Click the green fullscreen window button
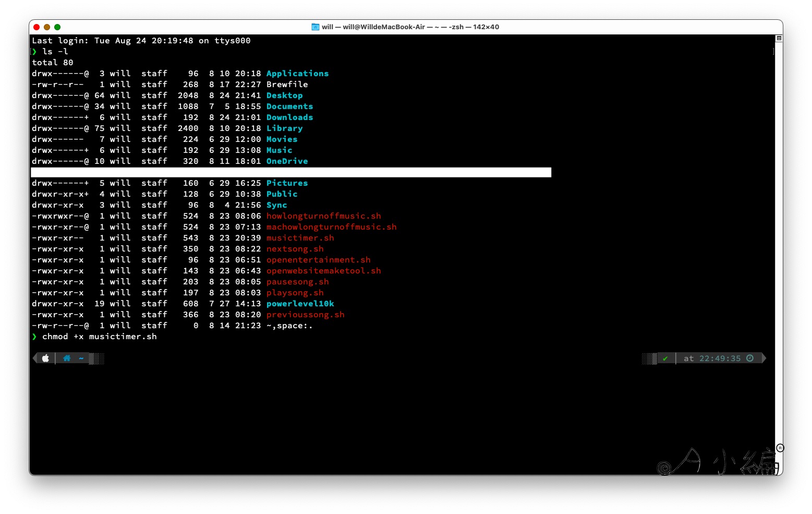 57,27
